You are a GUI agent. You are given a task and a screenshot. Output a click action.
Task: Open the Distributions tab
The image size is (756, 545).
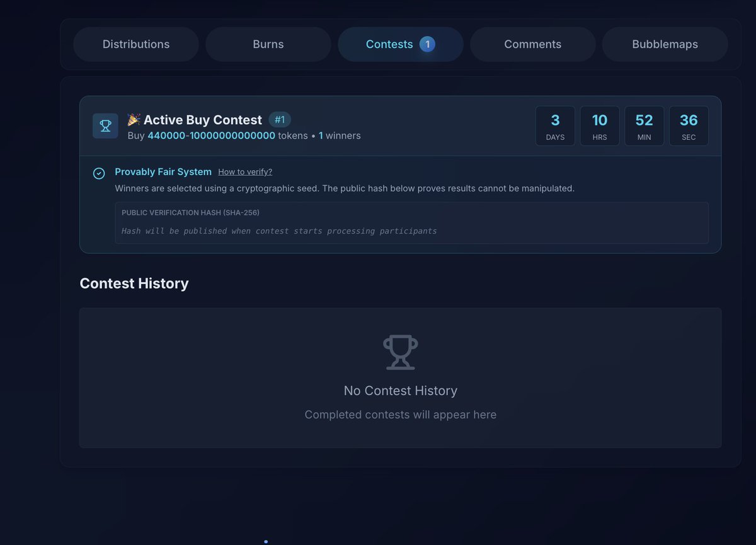click(x=136, y=44)
